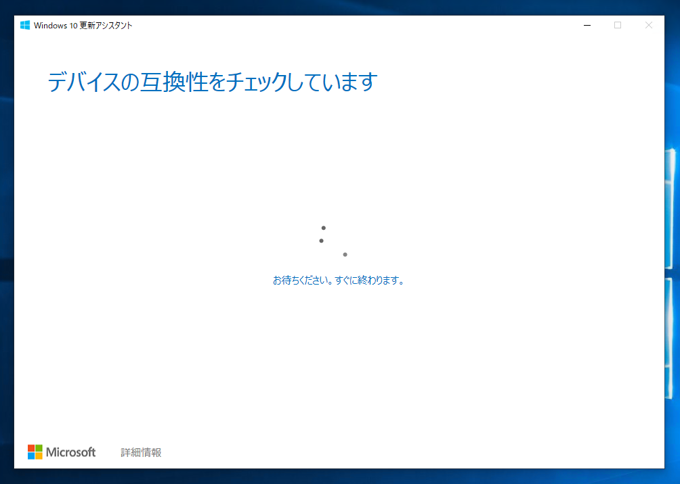
Task: Click the お待ちください。すぐに終わります。 message
Action: [x=338, y=281]
